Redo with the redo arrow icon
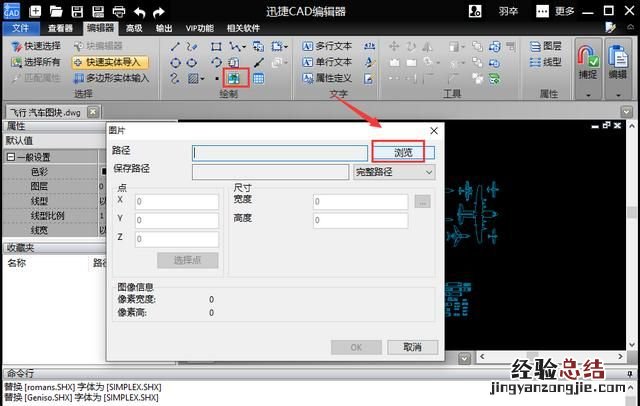Viewport: 640px width, 406px height. 159,11
